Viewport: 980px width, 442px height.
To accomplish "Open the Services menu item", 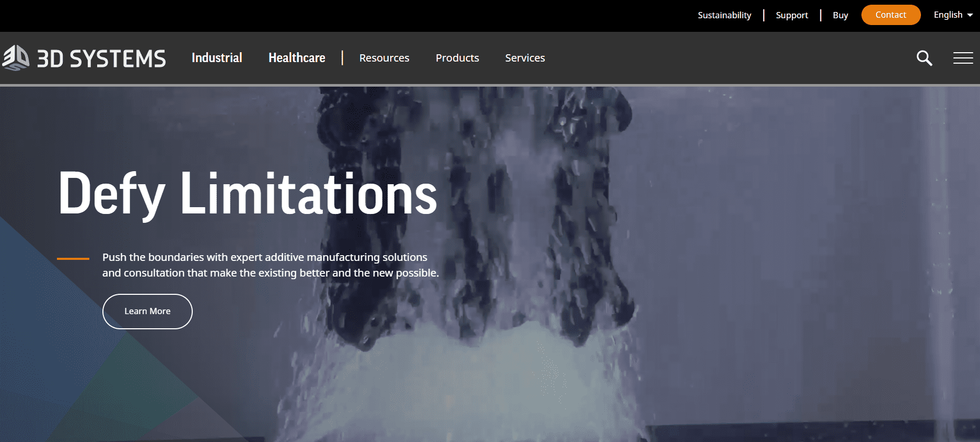I will point(525,58).
